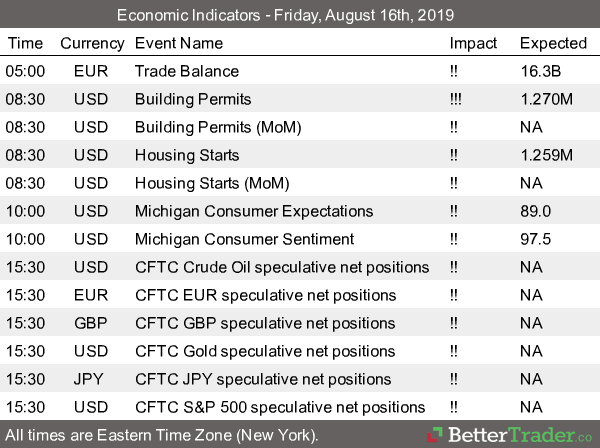Click the Time column header

tap(25, 43)
